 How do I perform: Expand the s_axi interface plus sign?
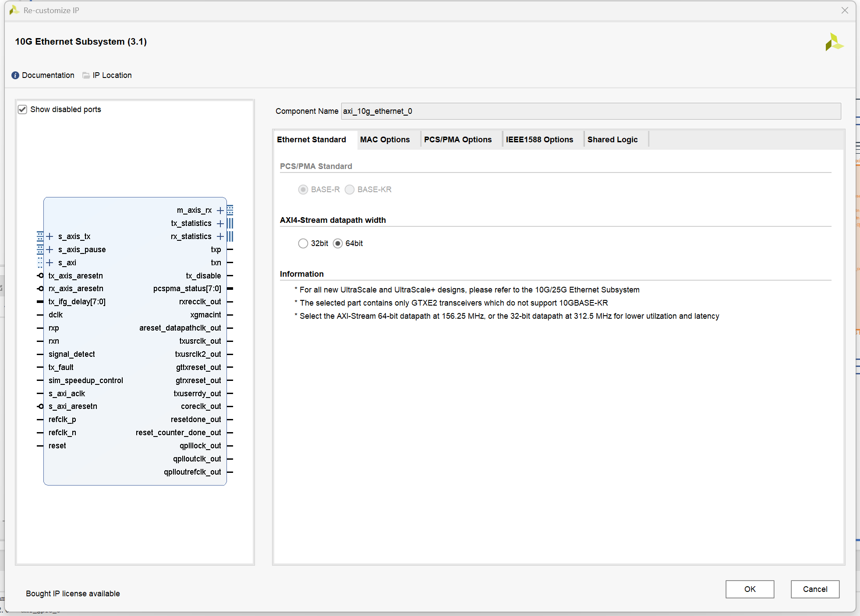(x=50, y=263)
